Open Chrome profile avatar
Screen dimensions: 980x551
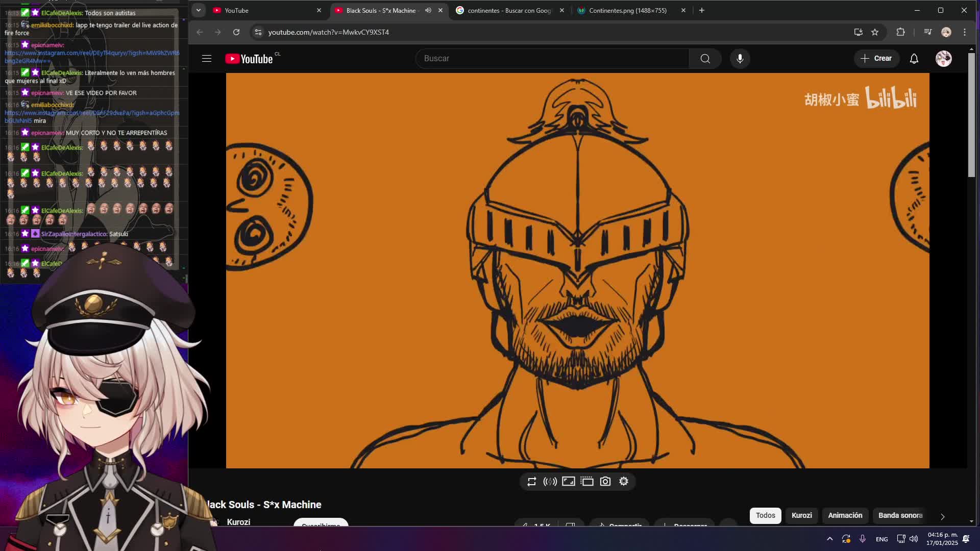946,32
